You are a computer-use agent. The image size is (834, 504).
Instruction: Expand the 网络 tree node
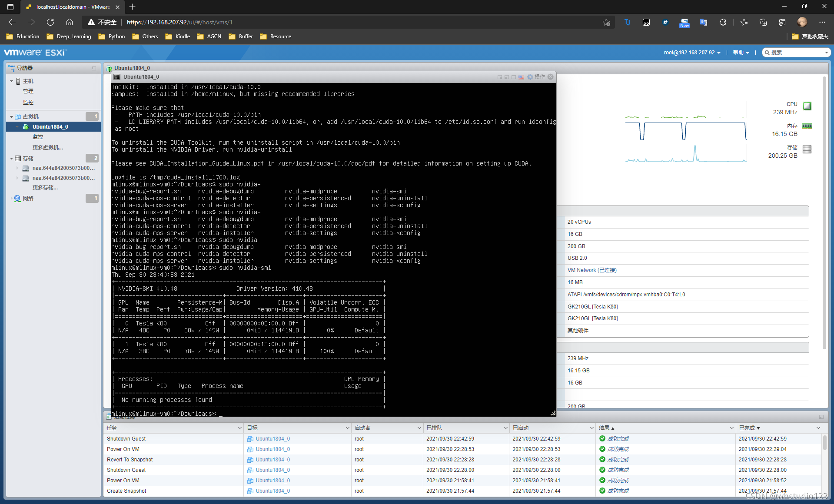click(12, 198)
